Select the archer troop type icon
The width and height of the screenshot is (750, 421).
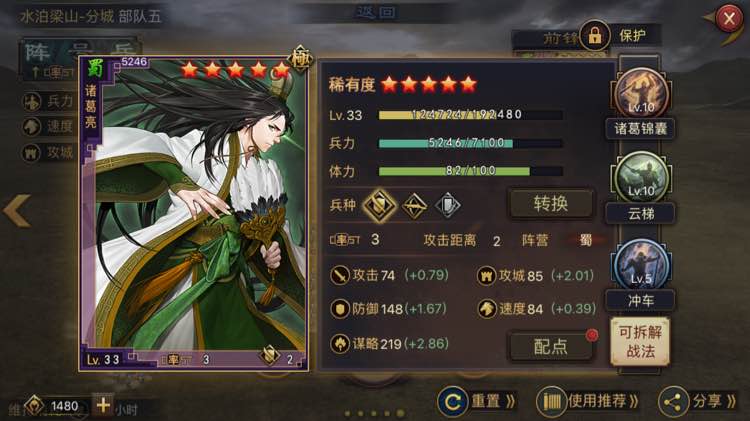tap(414, 206)
